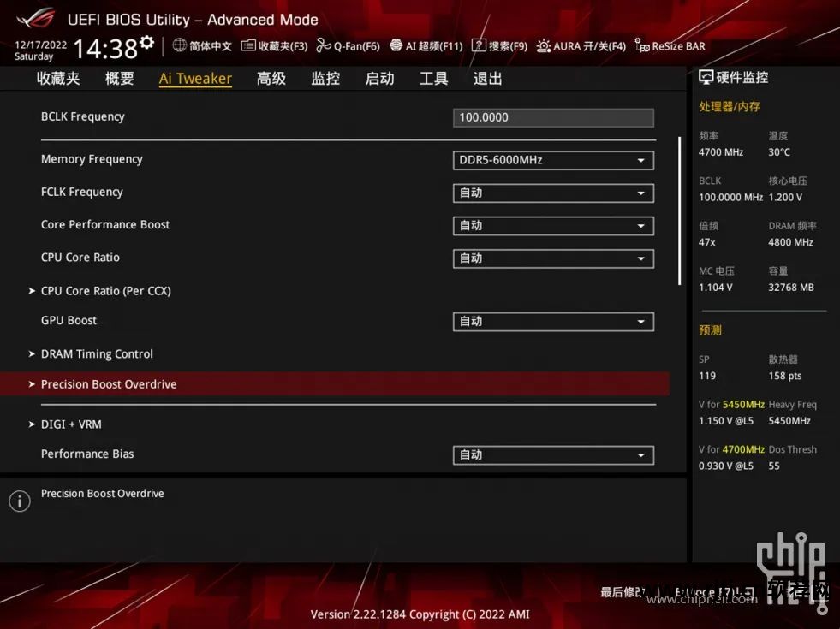The width and height of the screenshot is (840, 629).
Task: Open Performance Bias dropdown
Action: point(553,455)
